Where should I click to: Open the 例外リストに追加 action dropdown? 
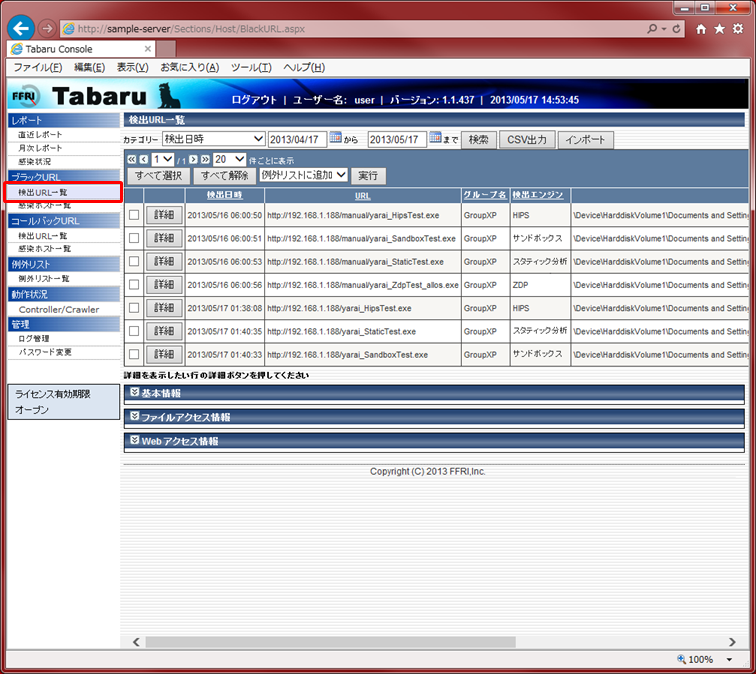303,175
